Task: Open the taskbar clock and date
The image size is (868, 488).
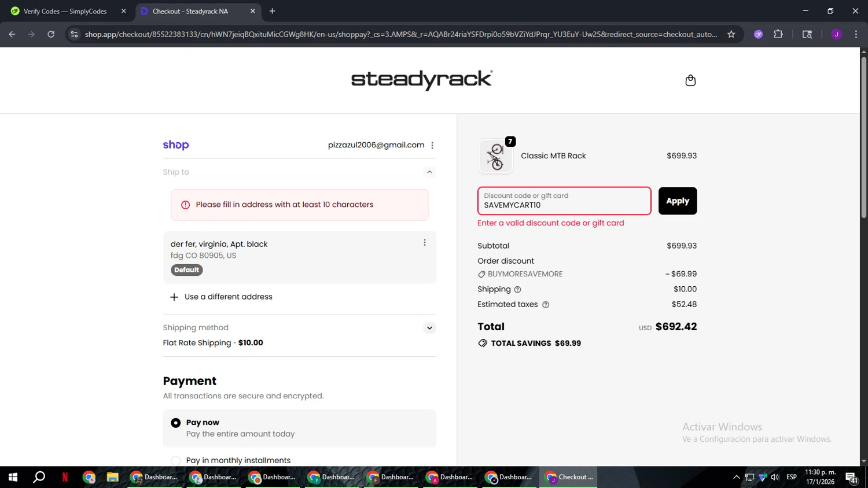Action: [821, 477]
